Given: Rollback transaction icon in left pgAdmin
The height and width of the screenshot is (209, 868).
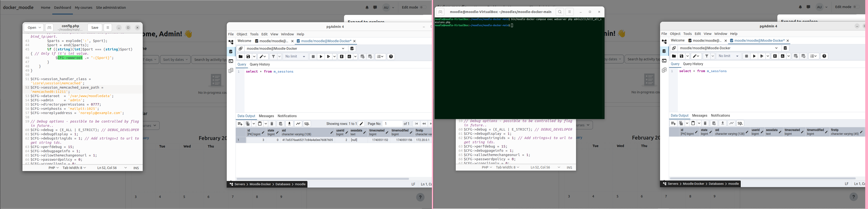Looking at the screenshot, I should [370, 57].
